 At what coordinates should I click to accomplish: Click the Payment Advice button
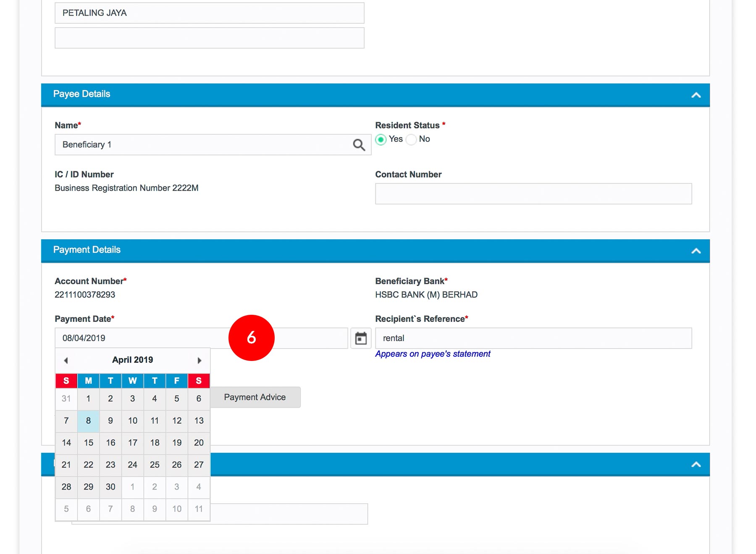click(x=255, y=397)
